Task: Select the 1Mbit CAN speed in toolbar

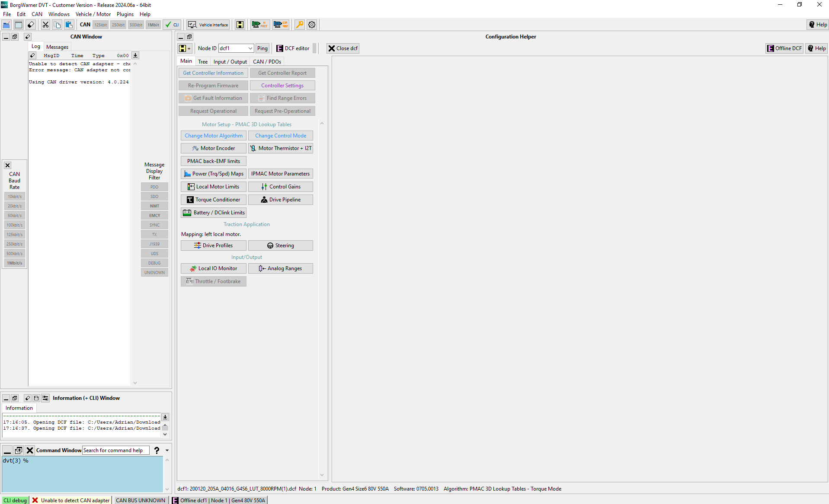Action: coord(153,25)
